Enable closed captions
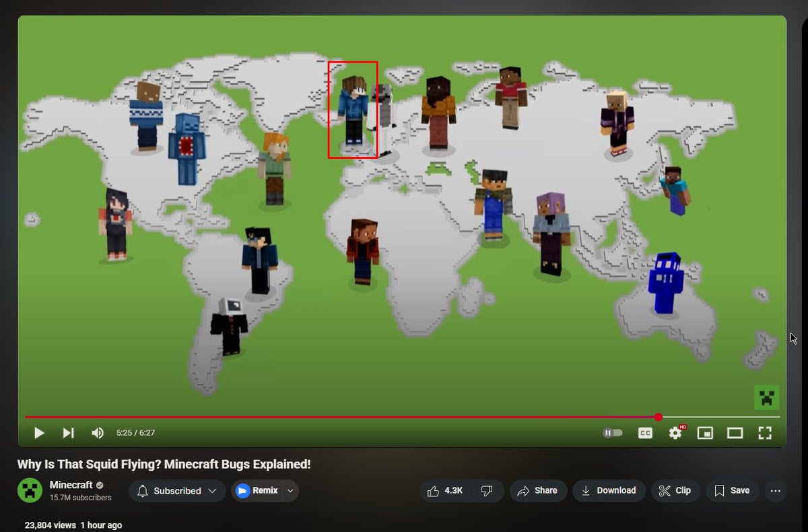The image size is (808, 532). 645,433
